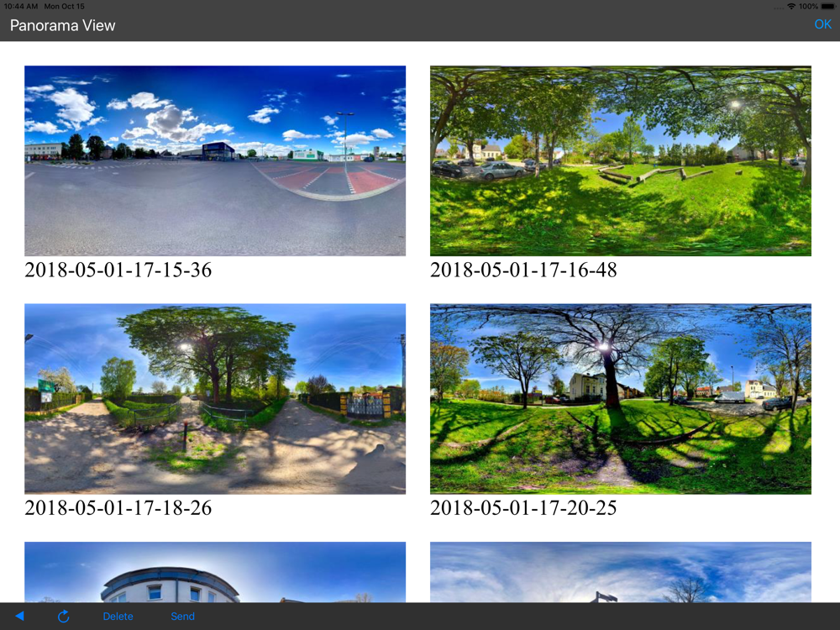The image size is (840, 630).
Task: Tap the blue back arrow icon
Action: tap(20, 616)
